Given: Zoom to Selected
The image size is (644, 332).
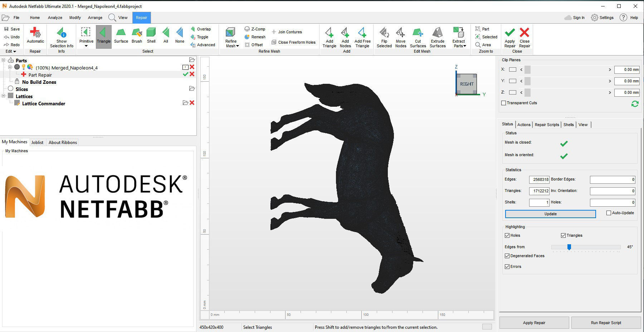Looking at the screenshot, I should pos(486,37).
